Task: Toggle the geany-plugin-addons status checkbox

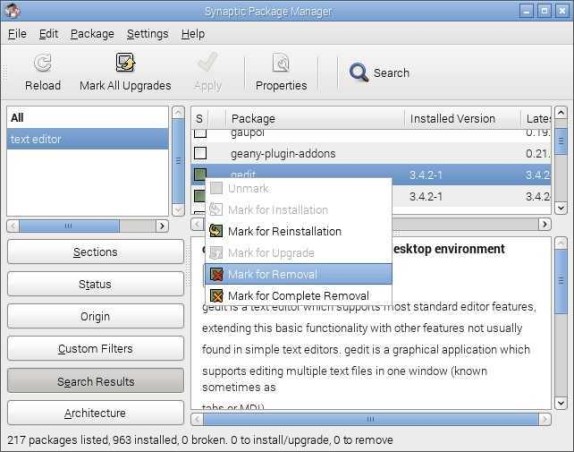Action: point(200,153)
